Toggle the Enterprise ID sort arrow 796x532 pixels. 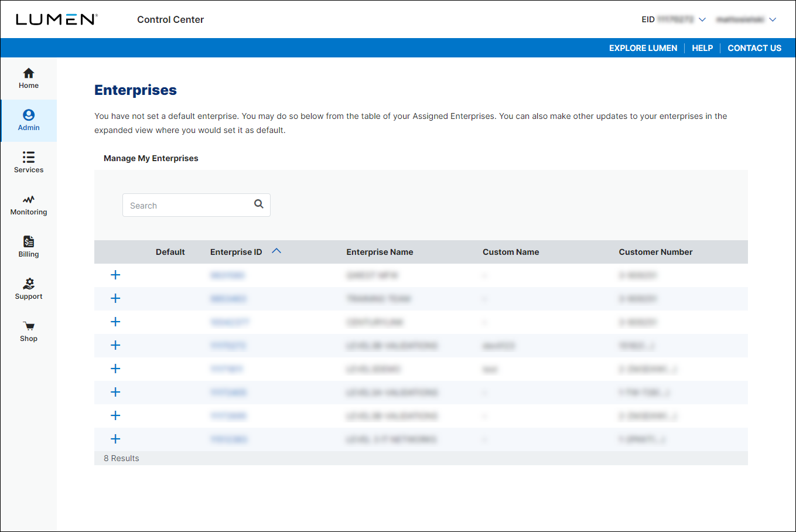tap(276, 251)
